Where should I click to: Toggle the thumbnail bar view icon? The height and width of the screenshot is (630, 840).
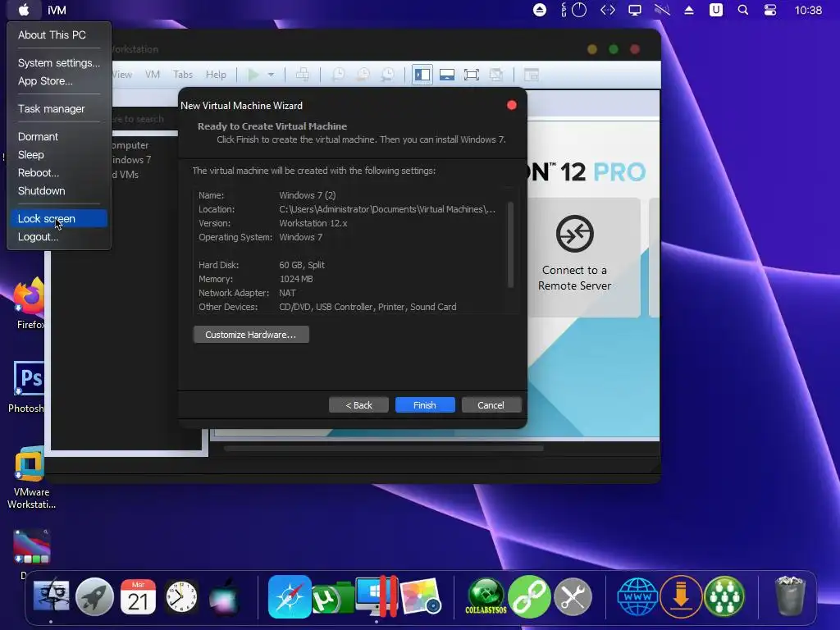coord(447,75)
